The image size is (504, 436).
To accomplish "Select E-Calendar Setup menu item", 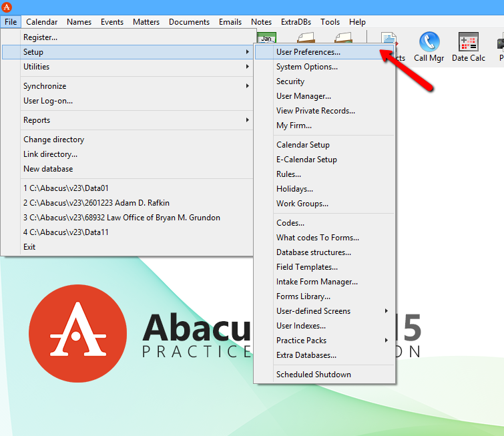I will [324, 160].
